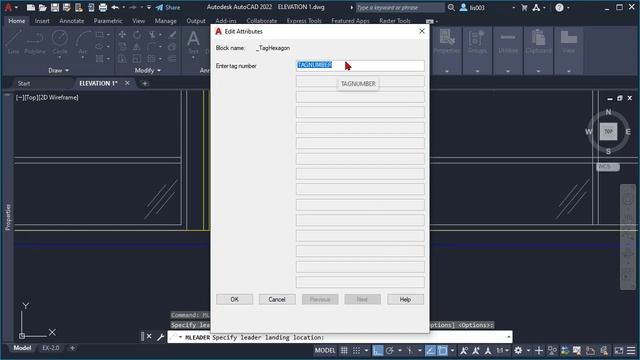Undo the last action
Screen dimensions: 640x360
[x=115, y=7]
